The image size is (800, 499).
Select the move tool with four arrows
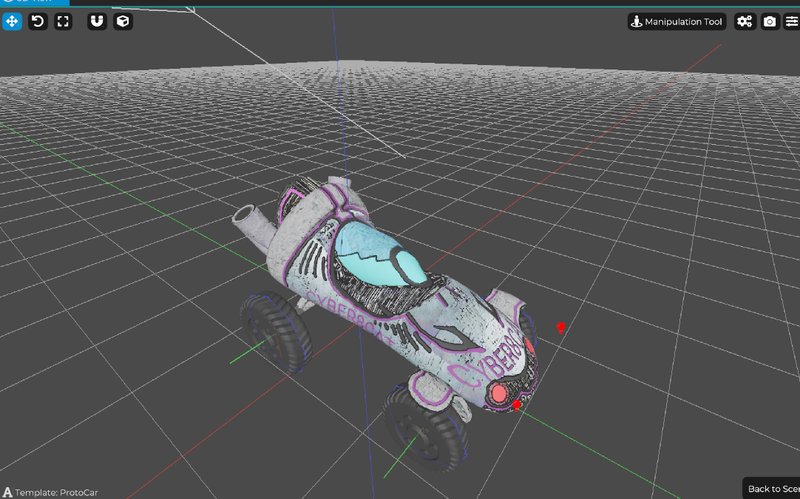[12, 21]
